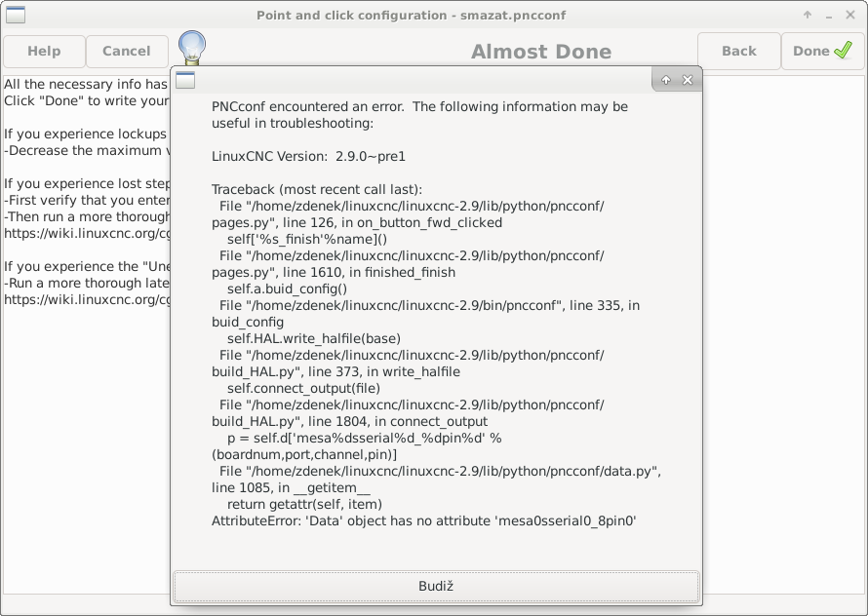The height and width of the screenshot is (616, 868).
Task: Click the 'If you experience lockups' line
Action: pos(85,134)
